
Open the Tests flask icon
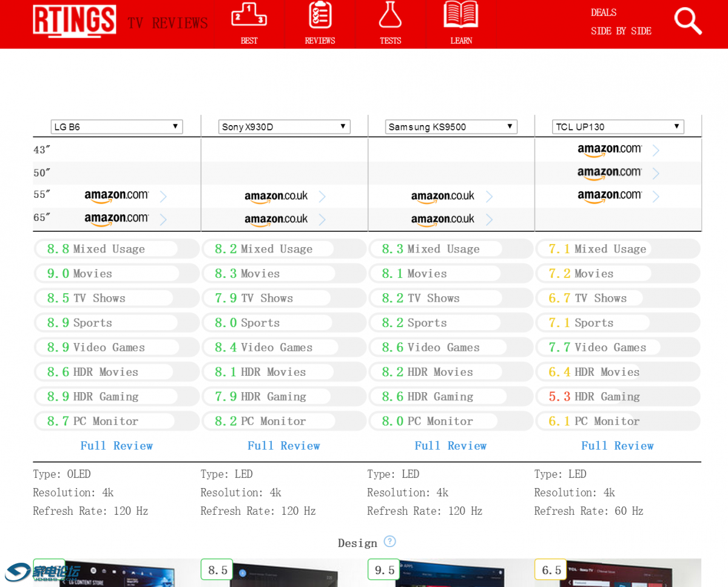390,16
